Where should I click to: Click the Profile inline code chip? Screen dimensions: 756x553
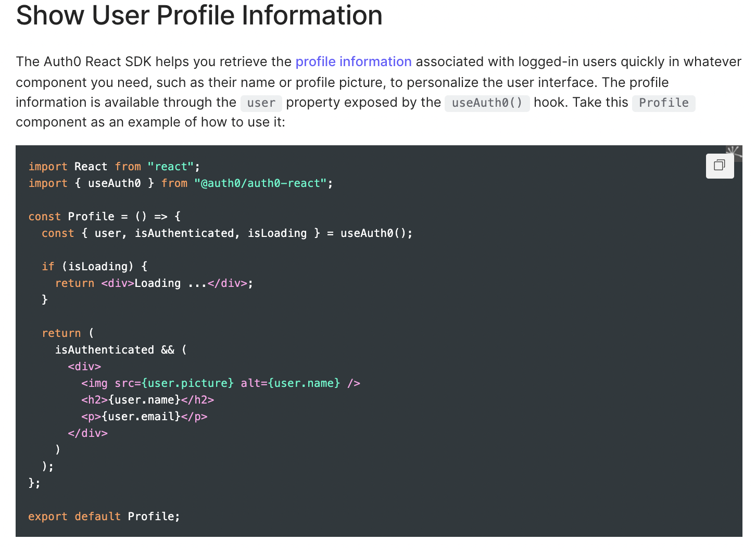(663, 103)
